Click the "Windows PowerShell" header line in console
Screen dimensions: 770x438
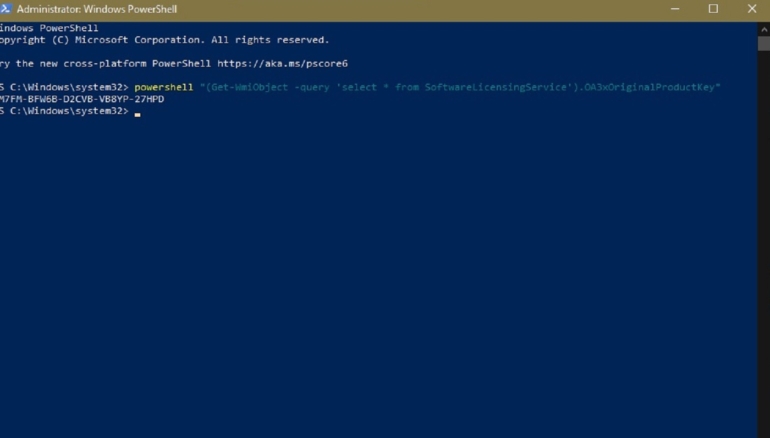(50, 28)
